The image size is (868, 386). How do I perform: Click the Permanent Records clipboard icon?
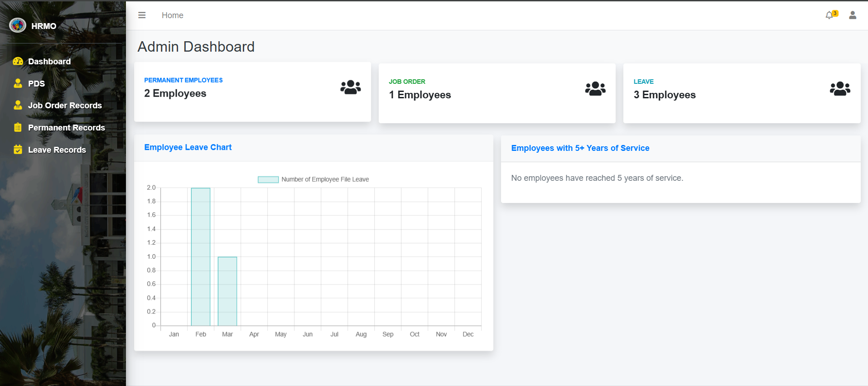point(18,127)
